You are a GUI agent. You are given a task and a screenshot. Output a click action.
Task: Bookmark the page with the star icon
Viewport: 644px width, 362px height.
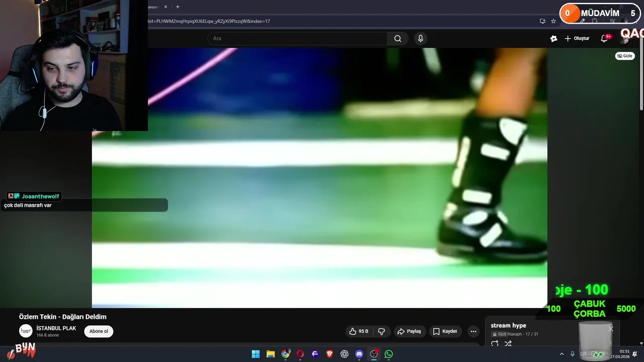[553, 21]
